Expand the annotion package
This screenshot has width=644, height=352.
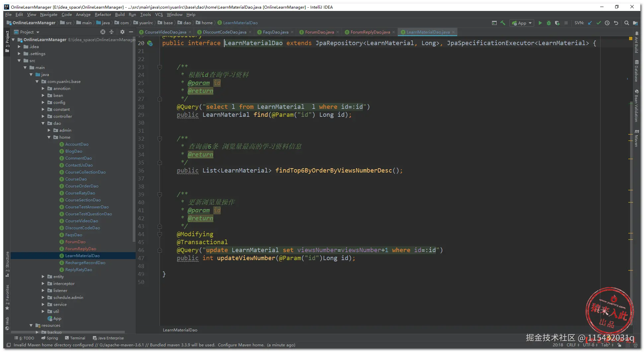point(43,89)
